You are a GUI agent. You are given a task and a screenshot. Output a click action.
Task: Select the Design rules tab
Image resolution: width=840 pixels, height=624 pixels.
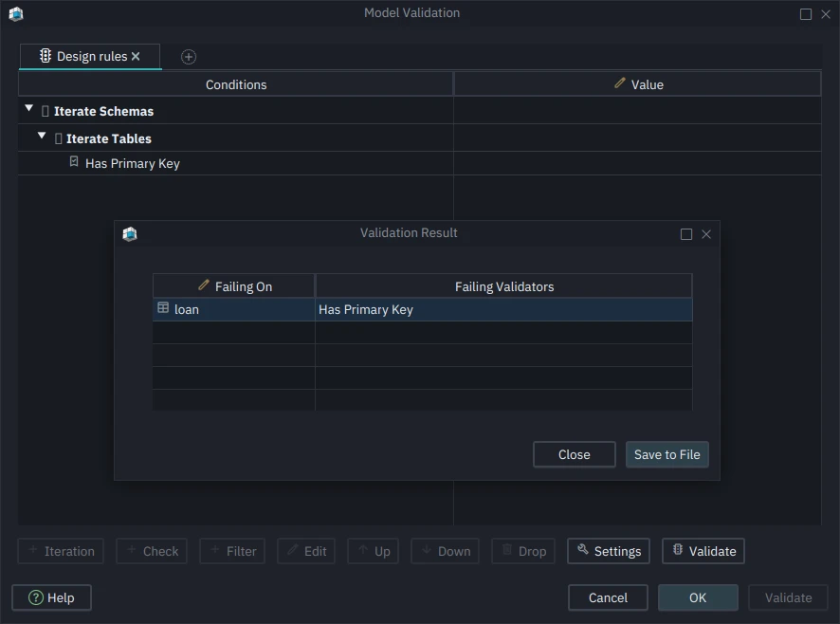[x=90, y=56]
